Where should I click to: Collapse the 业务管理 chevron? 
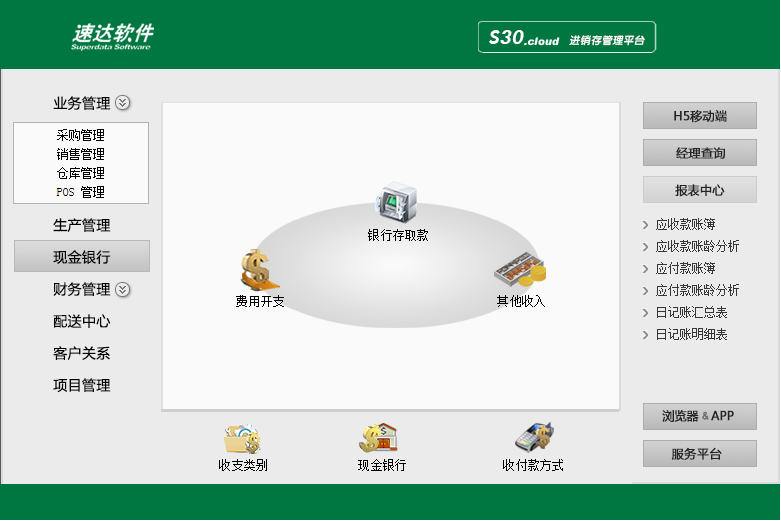coord(123,103)
